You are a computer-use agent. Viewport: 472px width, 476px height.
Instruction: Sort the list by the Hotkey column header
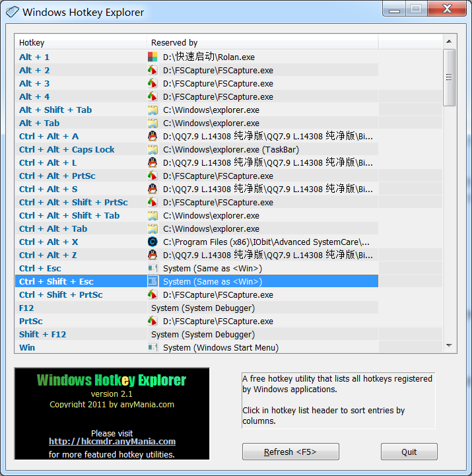click(x=81, y=42)
